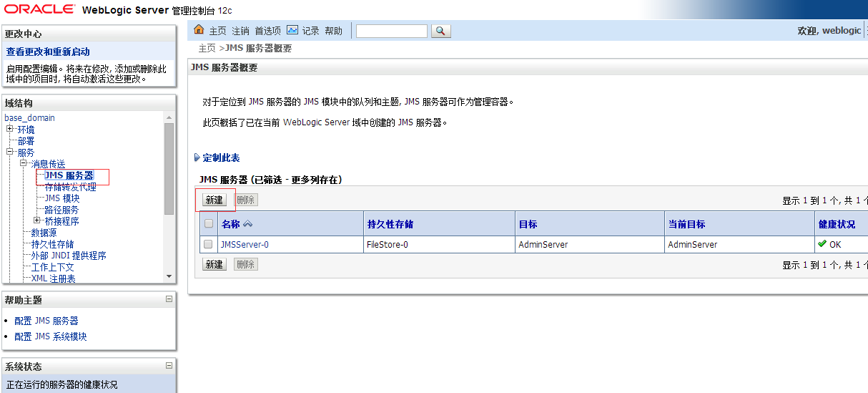Click the upper 新建 button

coord(214,200)
